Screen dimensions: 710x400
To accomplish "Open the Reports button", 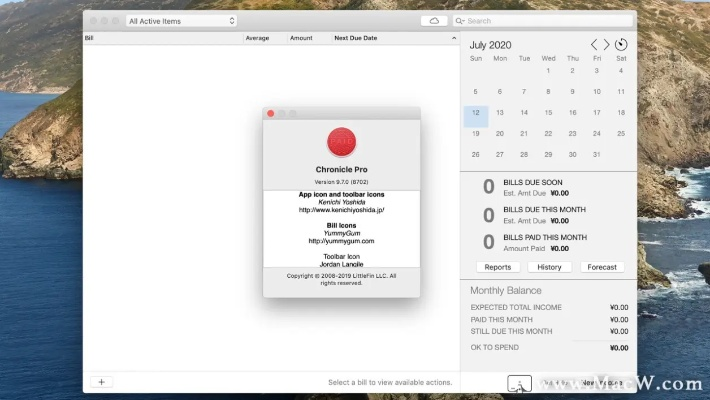I will click(x=497, y=267).
